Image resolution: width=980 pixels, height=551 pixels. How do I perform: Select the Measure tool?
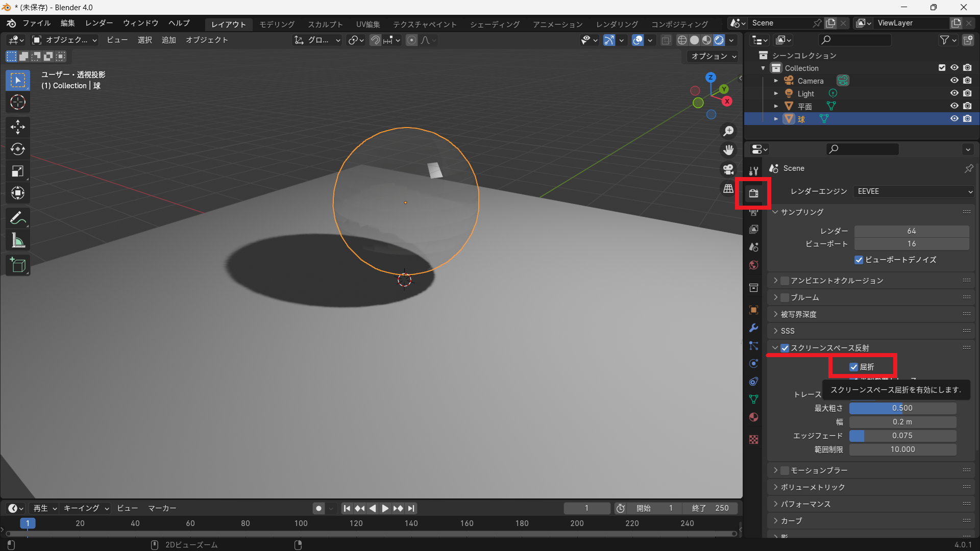[x=18, y=241]
